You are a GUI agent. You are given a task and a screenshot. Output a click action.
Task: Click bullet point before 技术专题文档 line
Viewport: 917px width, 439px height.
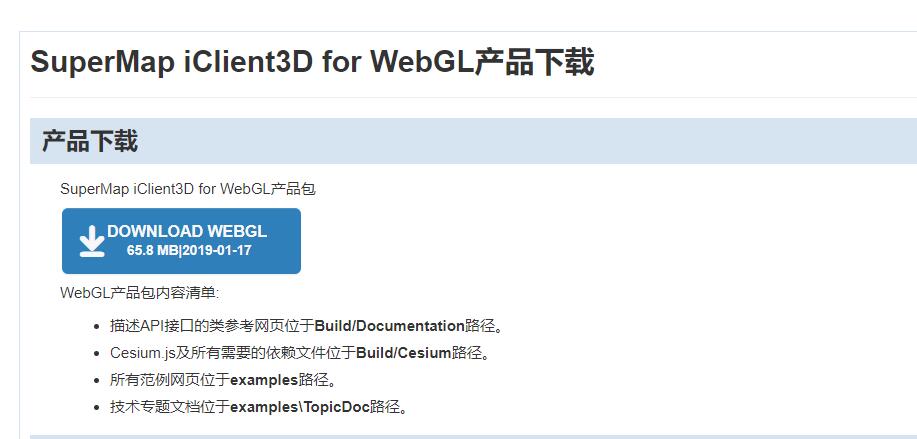tap(97, 408)
